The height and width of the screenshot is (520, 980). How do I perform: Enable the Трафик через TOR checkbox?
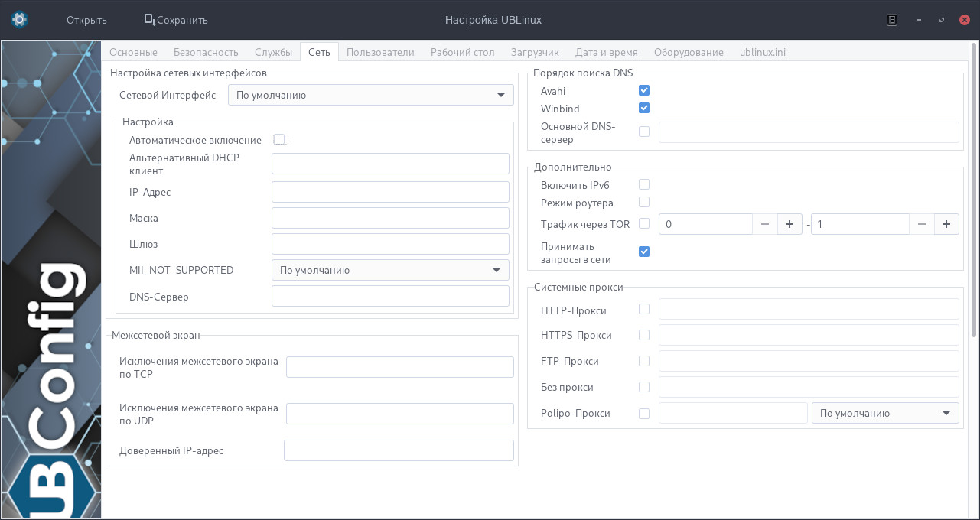(x=644, y=224)
